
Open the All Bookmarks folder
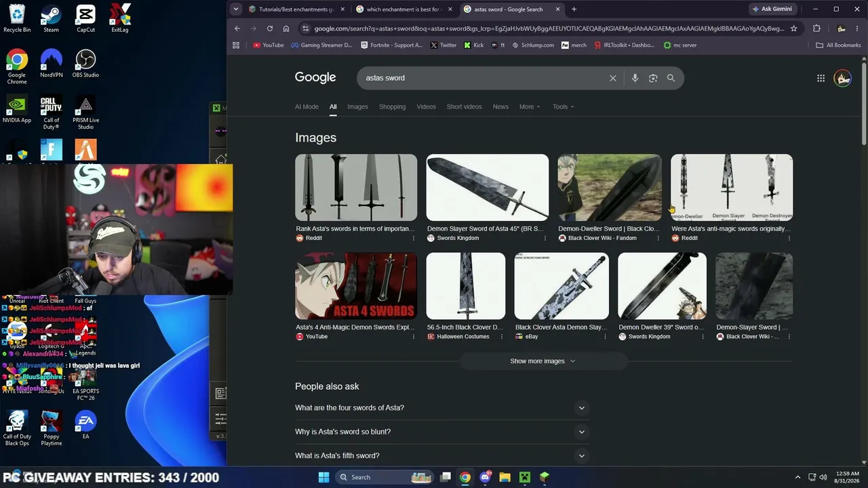[838, 45]
